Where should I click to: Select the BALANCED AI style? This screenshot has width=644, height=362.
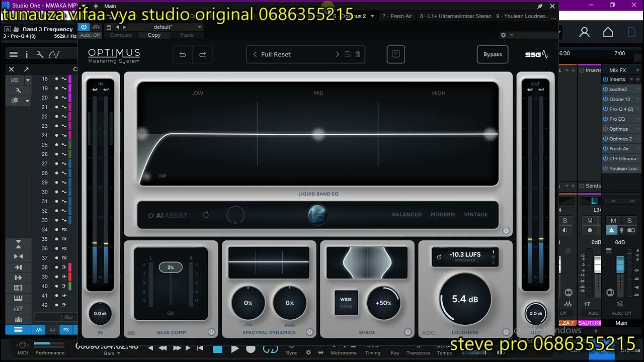tap(407, 215)
